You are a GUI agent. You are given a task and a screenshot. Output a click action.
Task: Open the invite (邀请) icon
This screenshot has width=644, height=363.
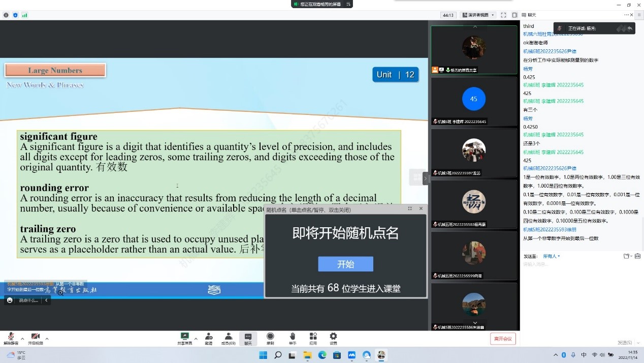coord(209,339)
